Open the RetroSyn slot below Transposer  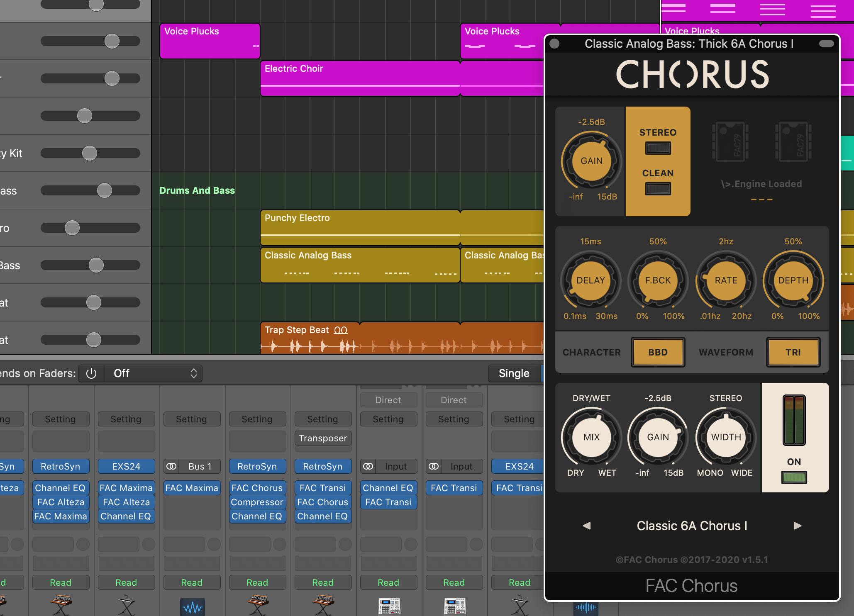click(x=322, y=466)
